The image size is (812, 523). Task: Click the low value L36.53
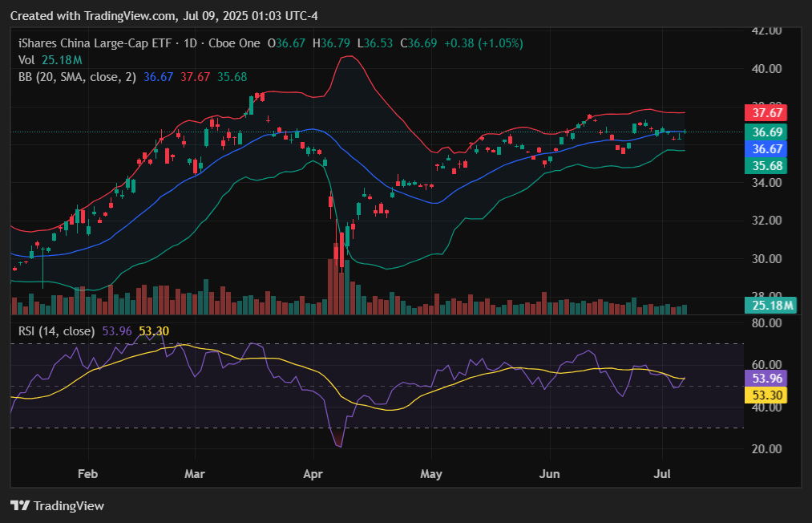375,43
